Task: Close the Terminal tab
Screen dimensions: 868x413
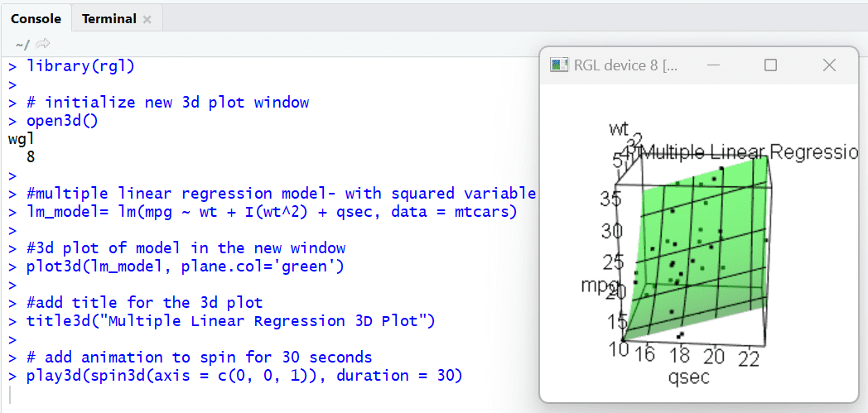Action: pyautogui.click(x=147, y=20)
